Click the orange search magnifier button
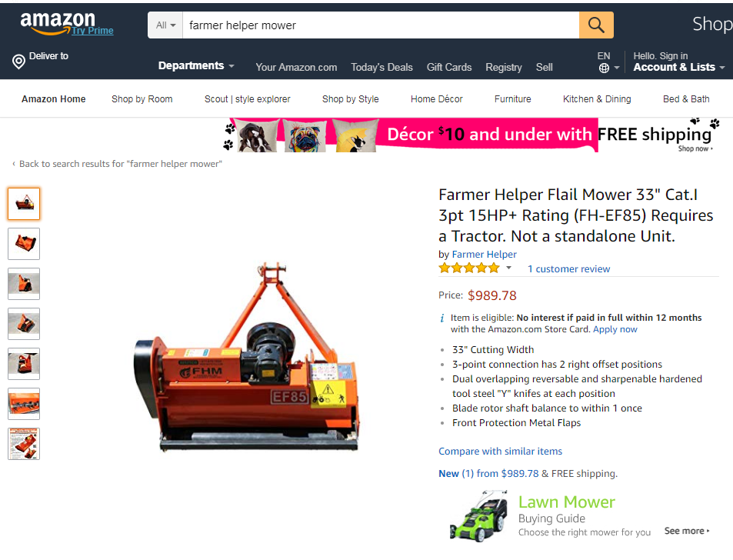The width and height of the screenshot is (733, 560). [x=596, y=25]
